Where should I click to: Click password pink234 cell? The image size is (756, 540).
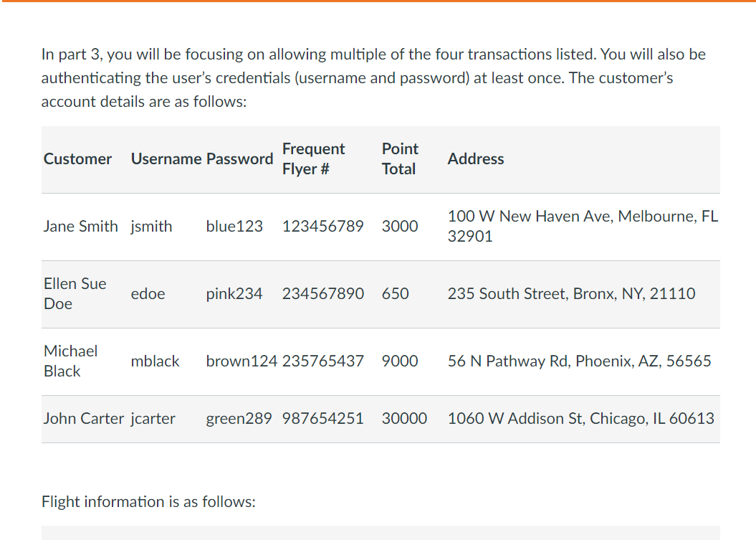[x=234, y=294]
